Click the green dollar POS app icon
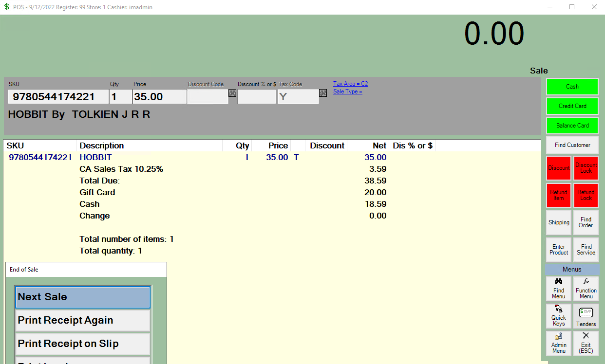The height and width of the screenshot is (364, 605). 7,7
